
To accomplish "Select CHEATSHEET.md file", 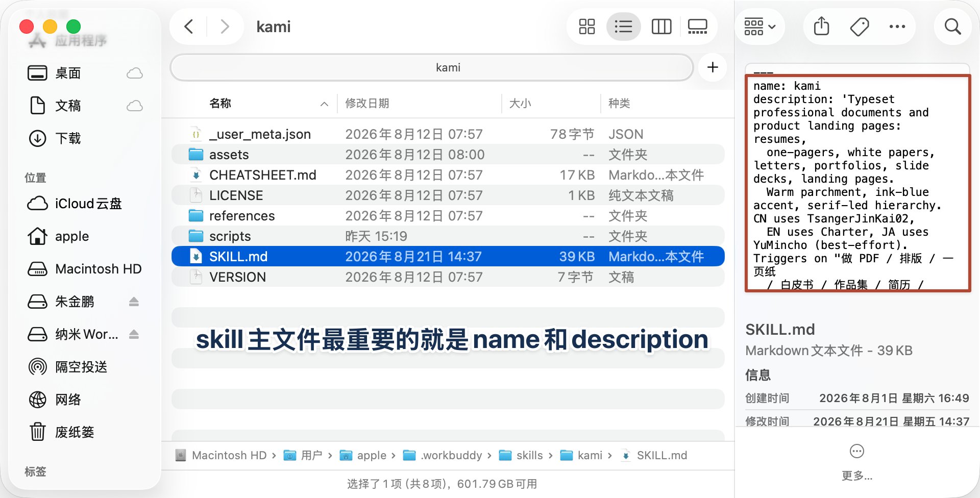I will coord(448,175).
